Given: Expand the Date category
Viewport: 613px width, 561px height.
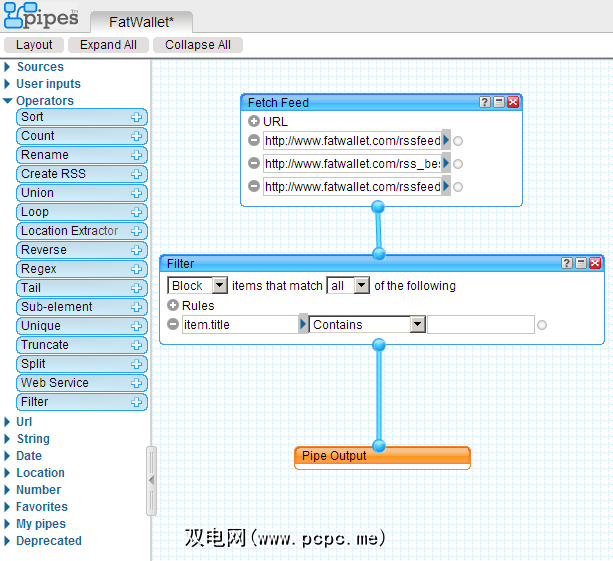Looking at the screenshot, I should [7, 456].
